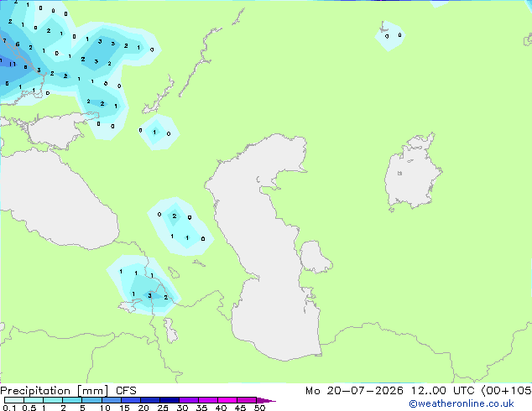The image size is (532, 411).
Task: Choose the 10 to 15 mm legend swatch
Action: tap(112, 400)
